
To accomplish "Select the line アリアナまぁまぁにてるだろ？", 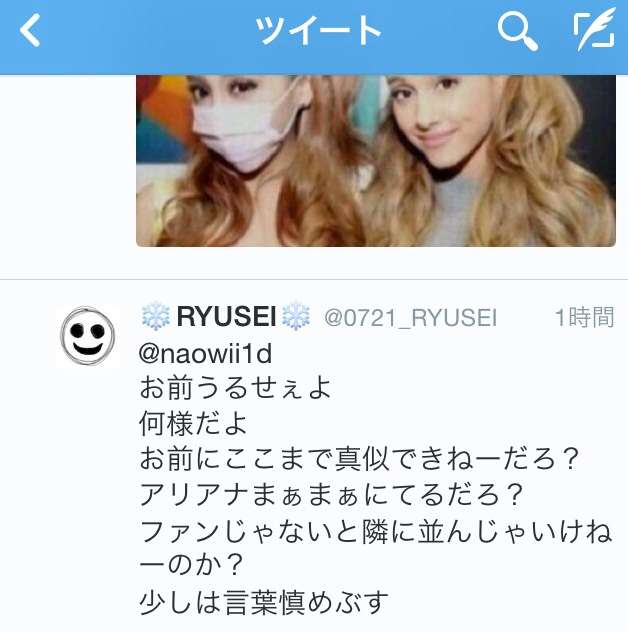I will [331, 495].
